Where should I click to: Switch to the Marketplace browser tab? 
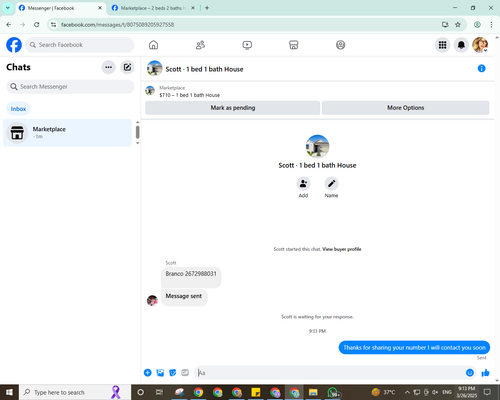point(153,8)
